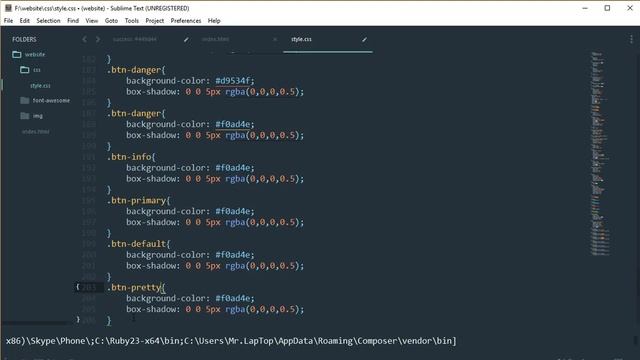Viewport: 640px width, 360px height.
Task: Click #f0ad4e under second .btn-danger
Action: tap(234, 124)
